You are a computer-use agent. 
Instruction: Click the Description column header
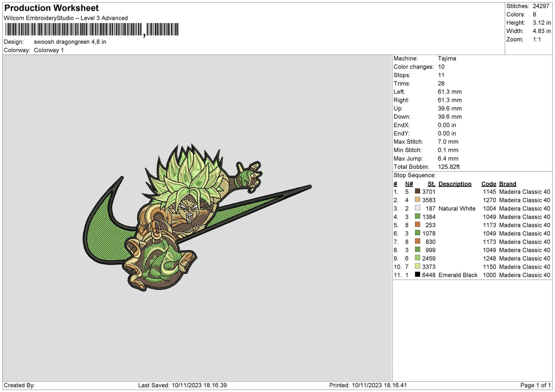coord(455,184)
